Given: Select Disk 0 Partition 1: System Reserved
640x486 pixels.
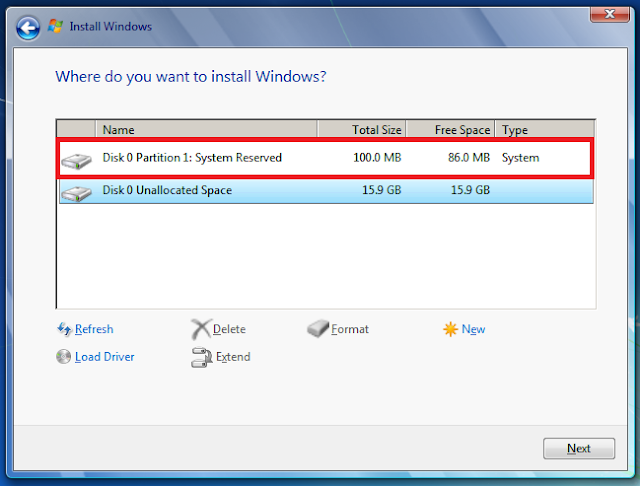Looking at the screenshot, I should (x=325, y=158).
